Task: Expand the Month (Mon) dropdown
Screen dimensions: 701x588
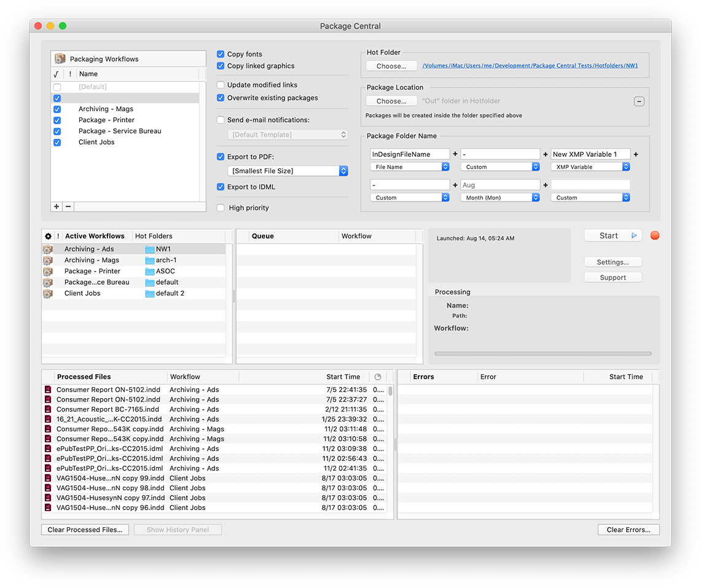Action: click(500, 198)
